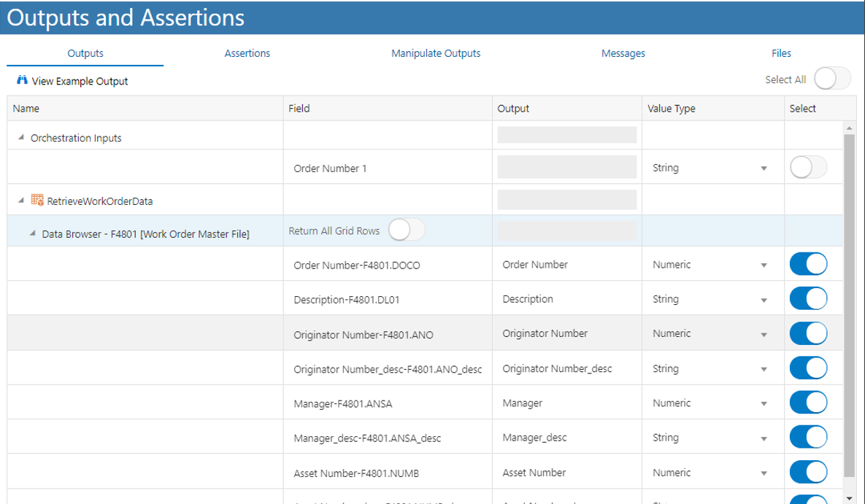Image resolution: width=865 pixels, height=504 pixels.
Task: Enable the Order Number 1 select toggle
Action: coord(808,167)
